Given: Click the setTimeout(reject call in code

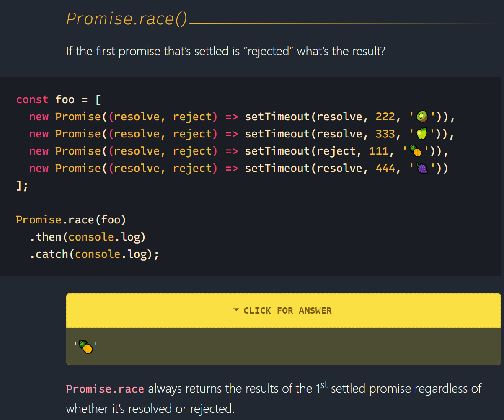Looking at the screenshot, I should pos(300,151).
